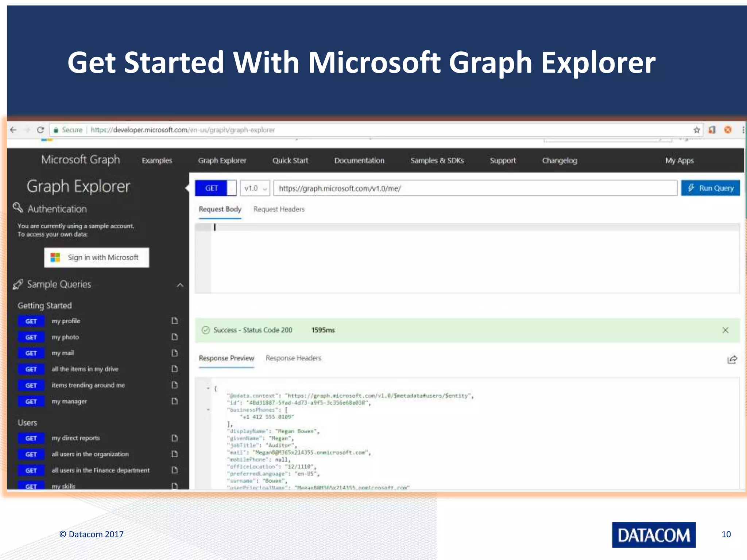Screen dimensions: 747x560
Task: Click the bookmark star icon
Action: (x=696, y=130)
